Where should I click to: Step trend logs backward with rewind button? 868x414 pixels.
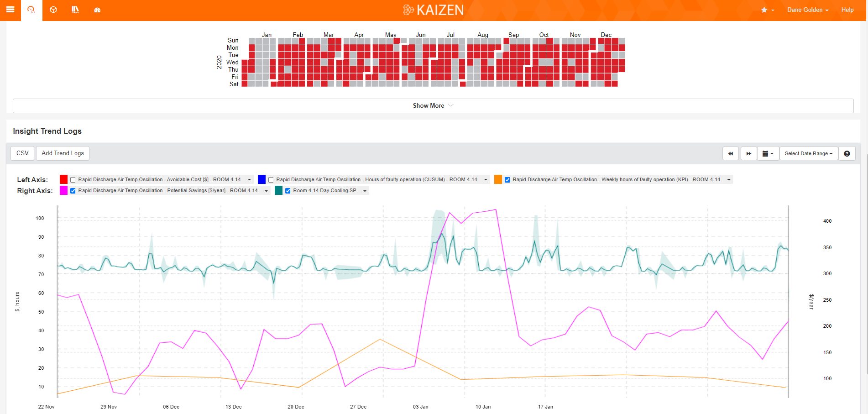tap(730, 153)
